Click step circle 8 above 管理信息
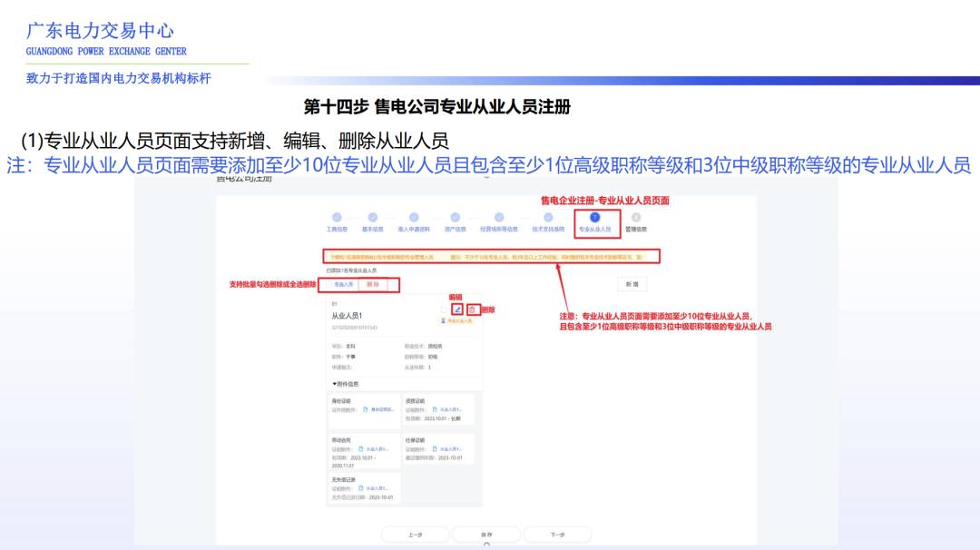Viewport: 980px width, 550px height. click(x=635, y=215)
